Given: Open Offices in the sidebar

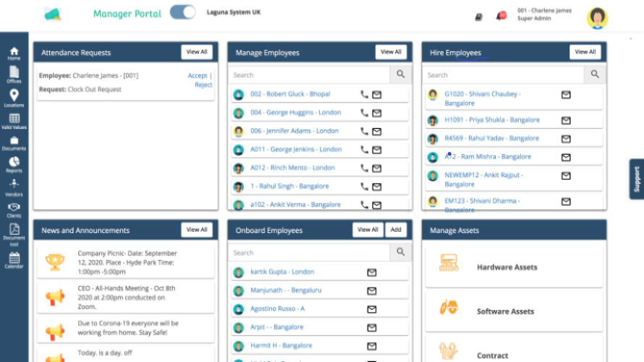Looking at the screenshot, I should point(14,75).
